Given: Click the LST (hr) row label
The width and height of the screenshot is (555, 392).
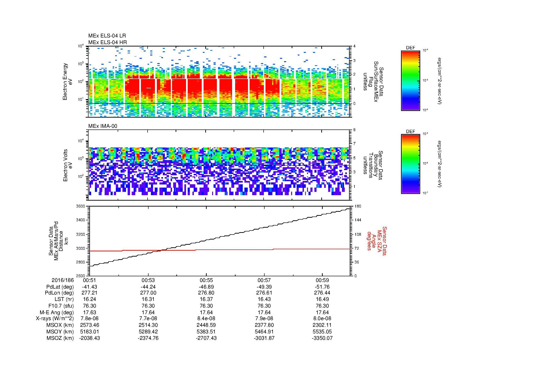Looking at the screenshot, I should [64, 299].
